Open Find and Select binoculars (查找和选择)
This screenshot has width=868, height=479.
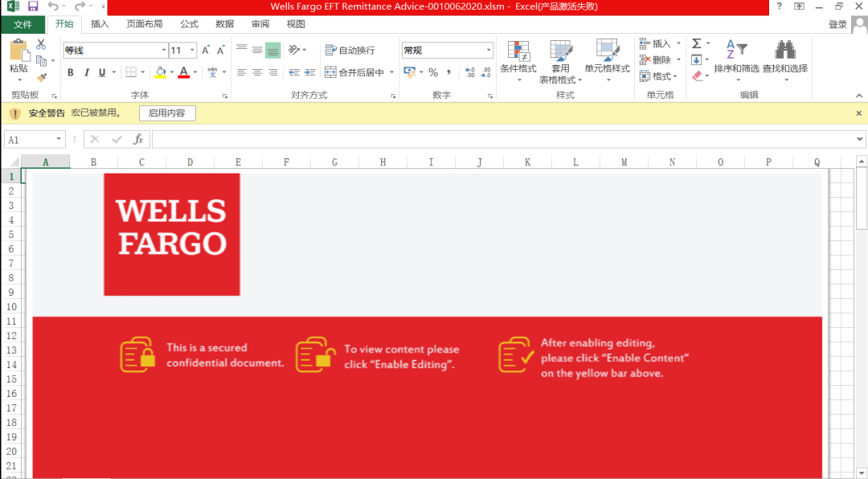(785, 61)
